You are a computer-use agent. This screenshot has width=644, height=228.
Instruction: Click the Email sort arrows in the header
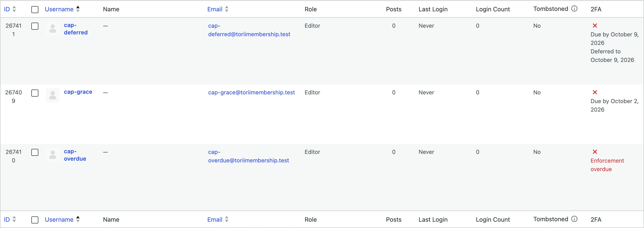tap(227, 9)
